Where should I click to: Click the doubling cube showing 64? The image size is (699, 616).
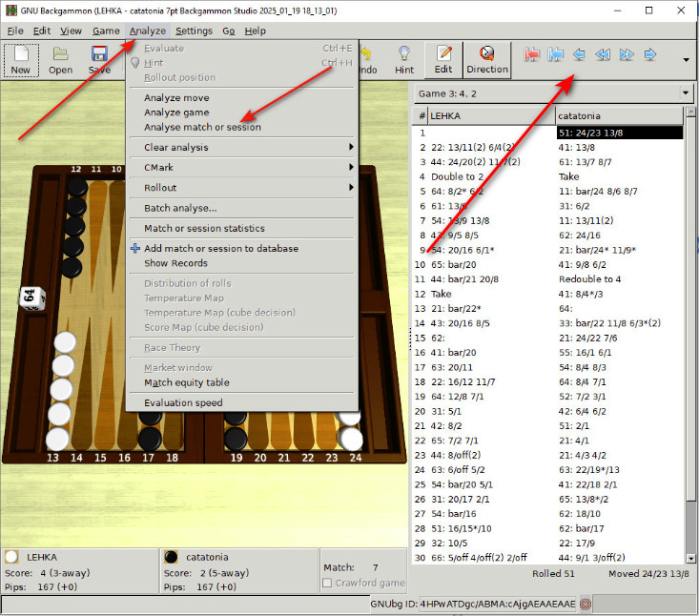(32, 297)
